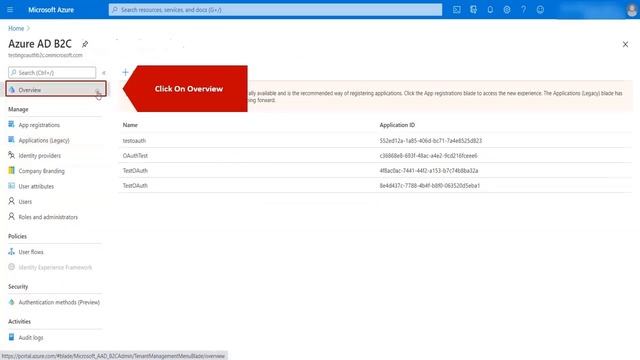
Task: Click the Home breadcrumb link
Action: coord(16,28)
